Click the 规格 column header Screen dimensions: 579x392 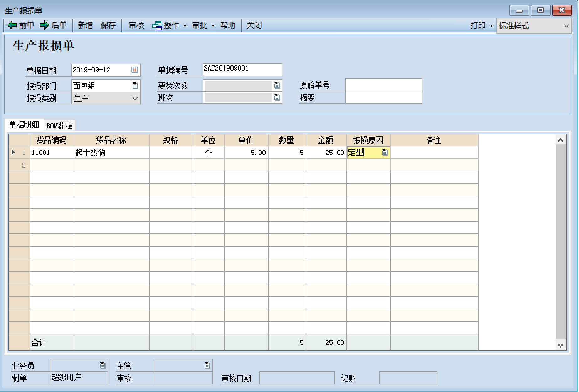(171, 140)
